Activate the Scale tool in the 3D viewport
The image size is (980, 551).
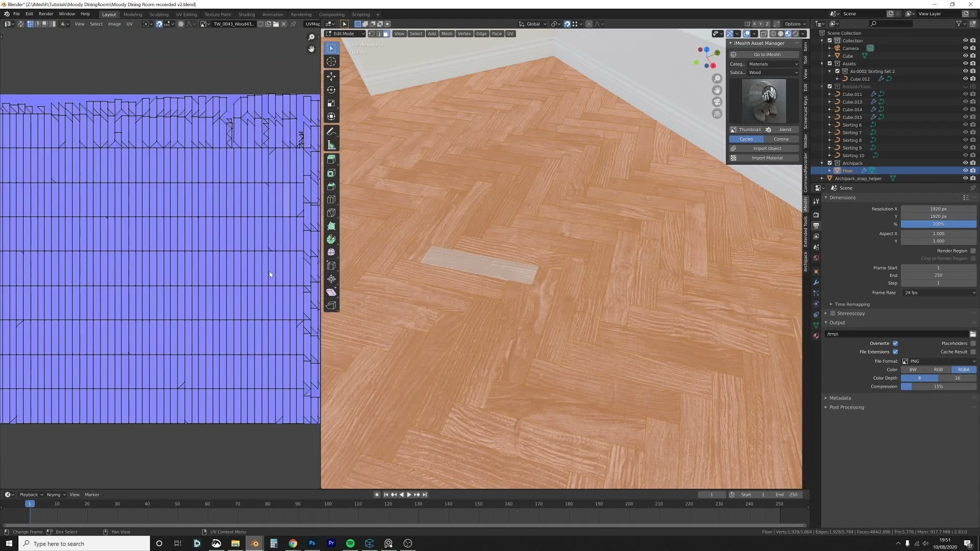pos(331,103)
